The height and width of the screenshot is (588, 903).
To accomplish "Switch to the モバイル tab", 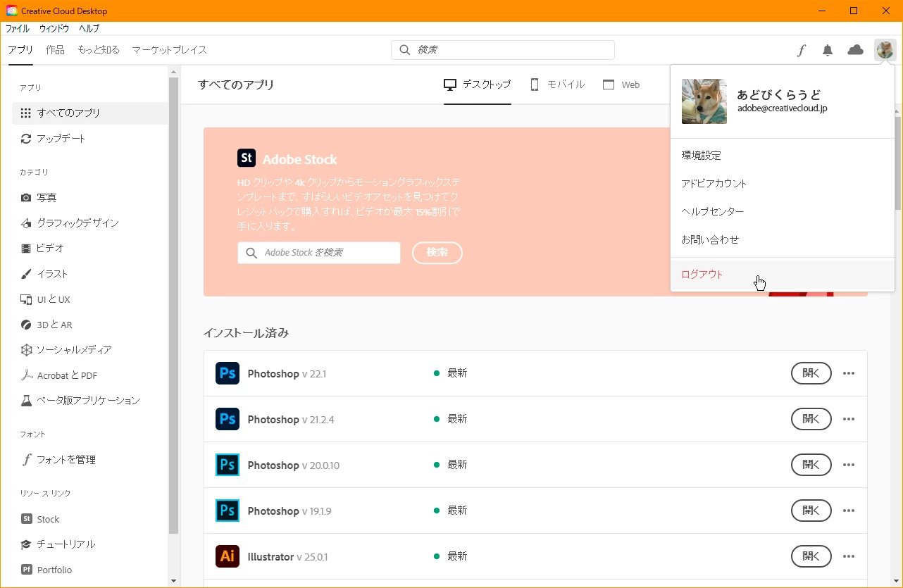I will tap(557, 85).
